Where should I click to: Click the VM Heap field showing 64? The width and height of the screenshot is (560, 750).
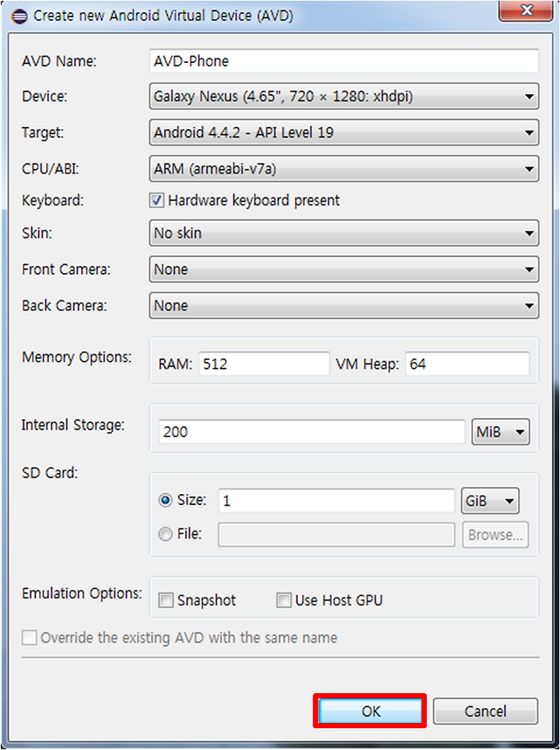click(467, 364)
